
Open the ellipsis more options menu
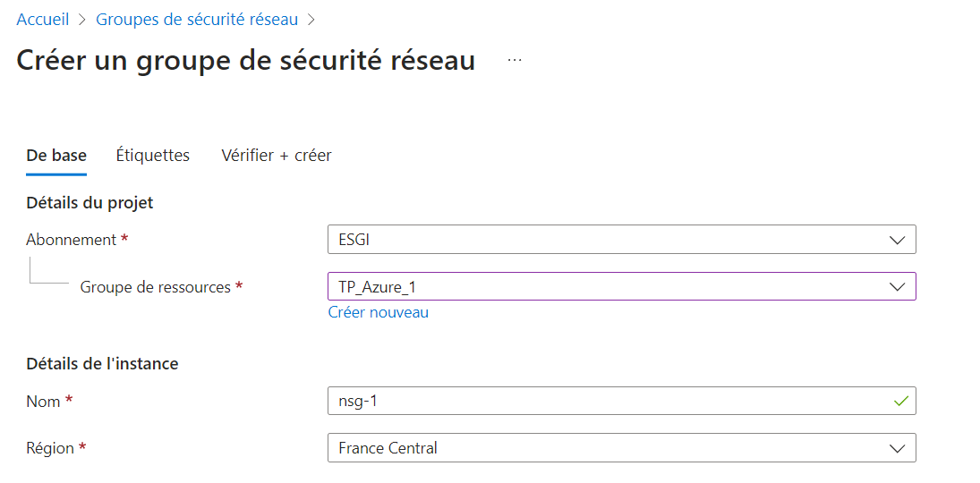coord(515,60)
